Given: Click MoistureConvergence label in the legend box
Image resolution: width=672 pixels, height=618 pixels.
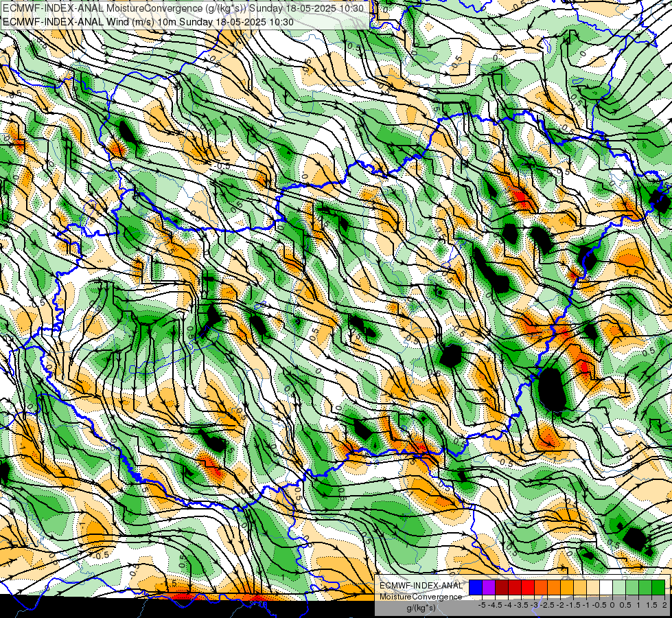Looking at the screenshot, I should [x=421, y=597].
